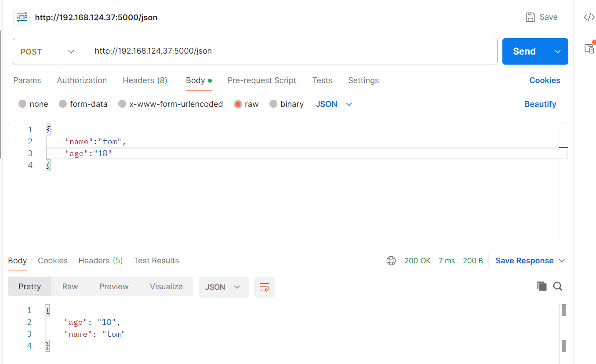The width and height of the screenshot is (596, 364).
Task: Open the POST method dropdown
Action: tap(47, 51)
